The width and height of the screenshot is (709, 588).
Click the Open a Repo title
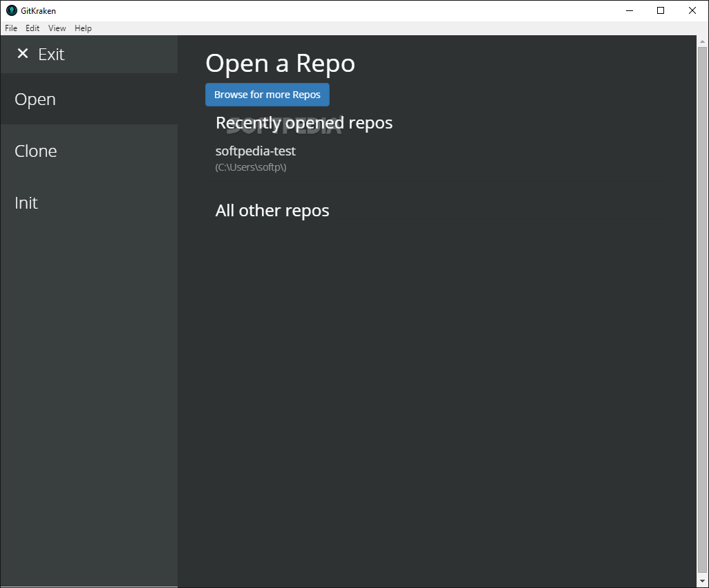pos(281,64)
